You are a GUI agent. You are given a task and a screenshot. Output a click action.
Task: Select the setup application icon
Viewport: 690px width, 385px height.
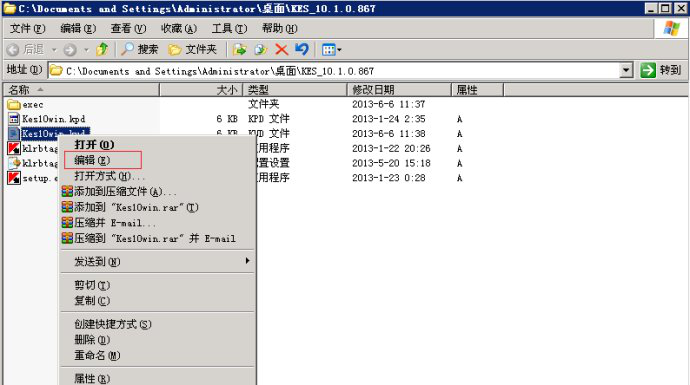[14, 178]
